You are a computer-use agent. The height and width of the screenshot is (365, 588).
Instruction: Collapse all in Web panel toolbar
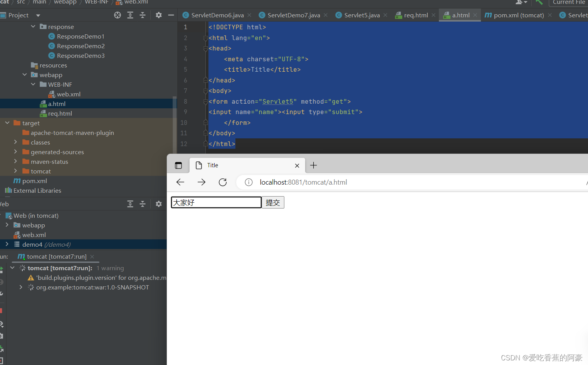point(143,204)
